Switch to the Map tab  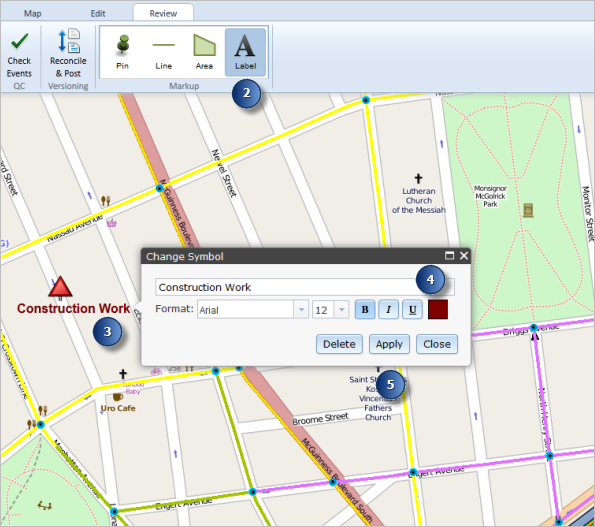(x=33, y=14)
